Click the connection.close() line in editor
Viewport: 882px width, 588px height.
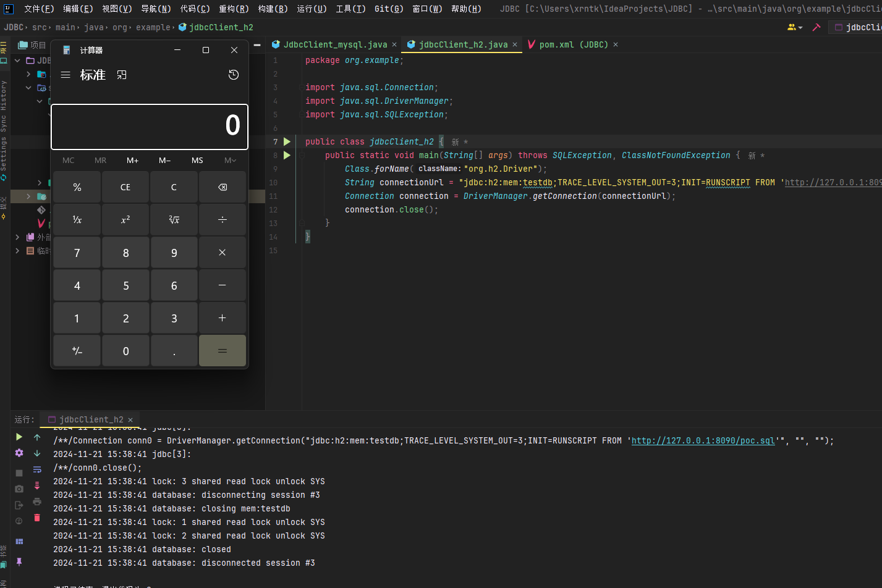coord(391,209)
